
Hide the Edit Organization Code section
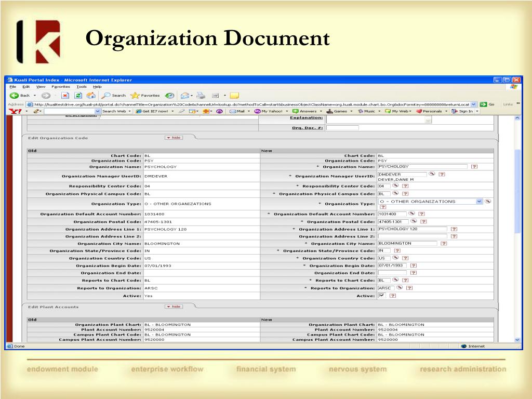point(174,137)
